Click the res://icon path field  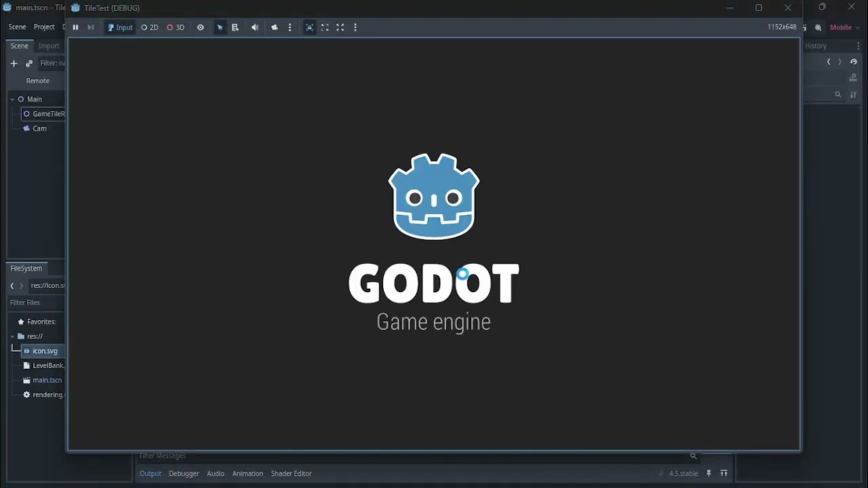[47, 286]
